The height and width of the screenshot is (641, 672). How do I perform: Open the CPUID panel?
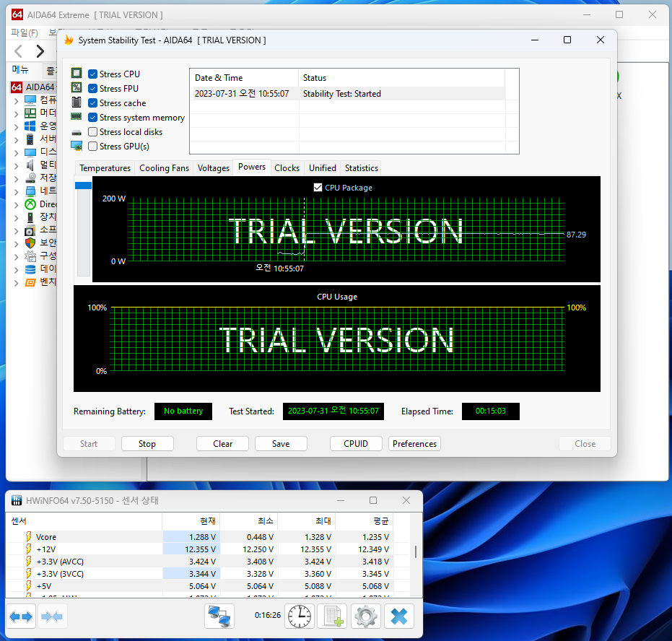(356, 444)
